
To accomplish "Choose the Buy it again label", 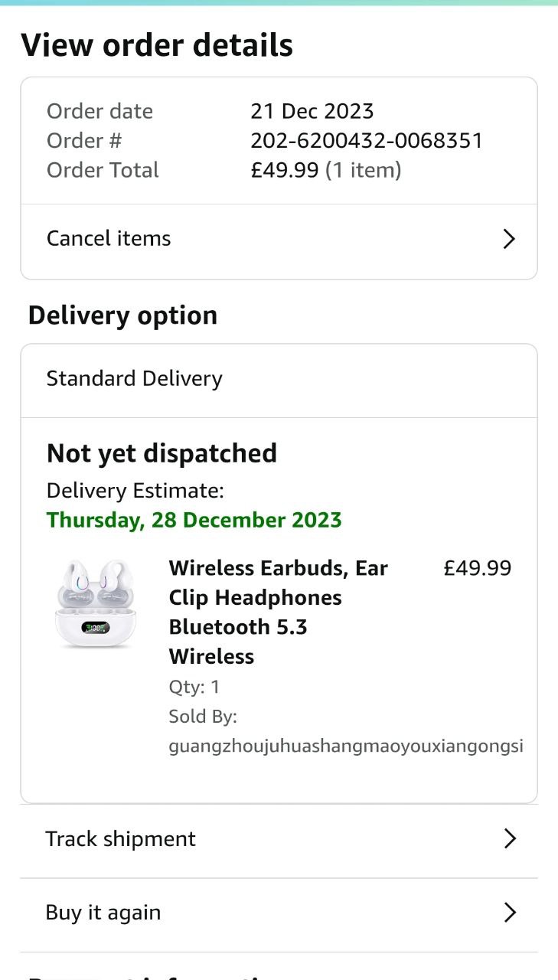I will pyautogui.click(x=103, y=913).
